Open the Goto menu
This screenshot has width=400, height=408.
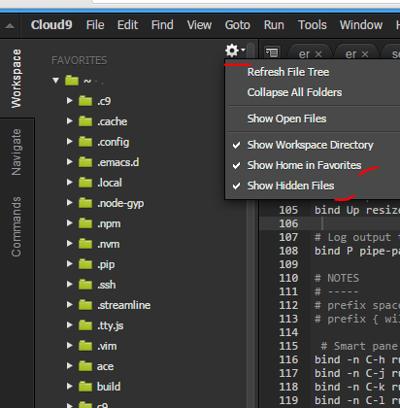[237, 25]
